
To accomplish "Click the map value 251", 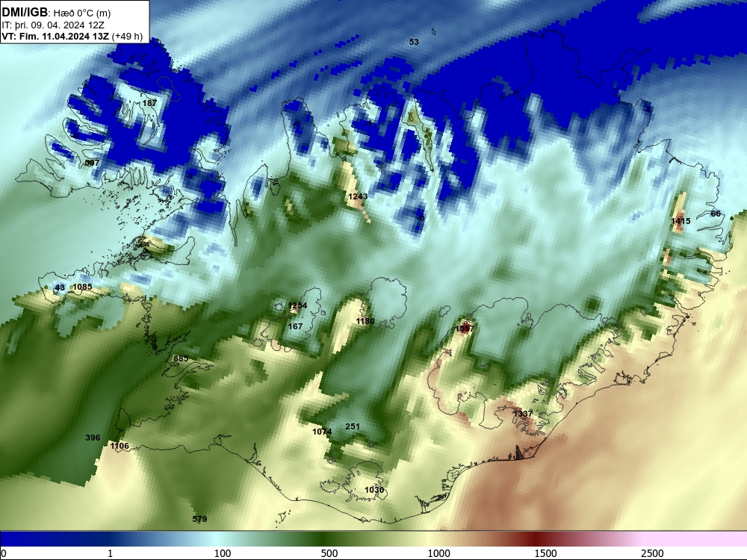I will (x=353, y=426).
